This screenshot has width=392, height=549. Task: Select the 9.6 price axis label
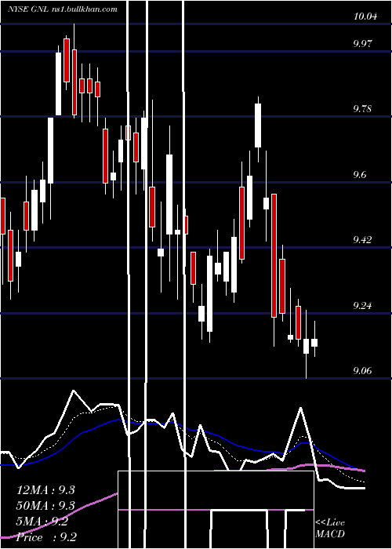click(361, 174)
